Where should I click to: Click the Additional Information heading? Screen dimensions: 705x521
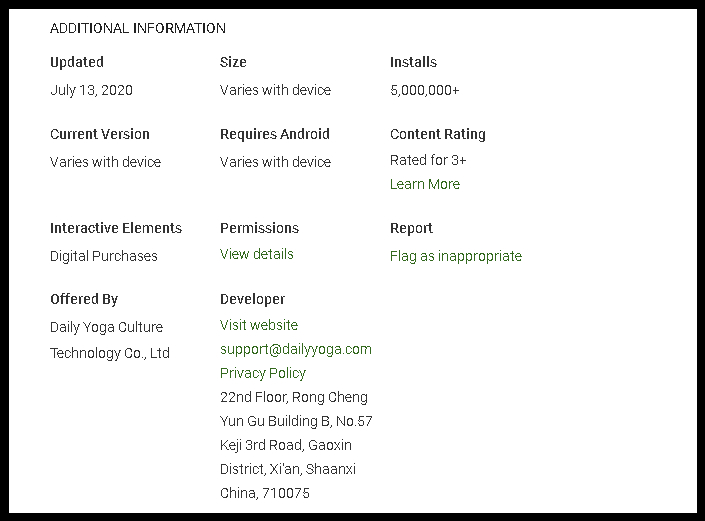coord(138,28)
